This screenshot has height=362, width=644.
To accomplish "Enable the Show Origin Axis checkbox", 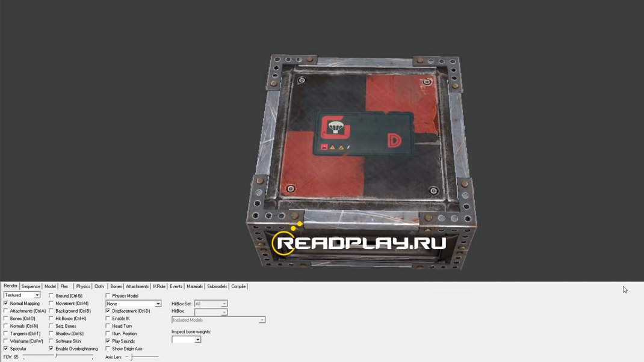I will pos(108,348).
